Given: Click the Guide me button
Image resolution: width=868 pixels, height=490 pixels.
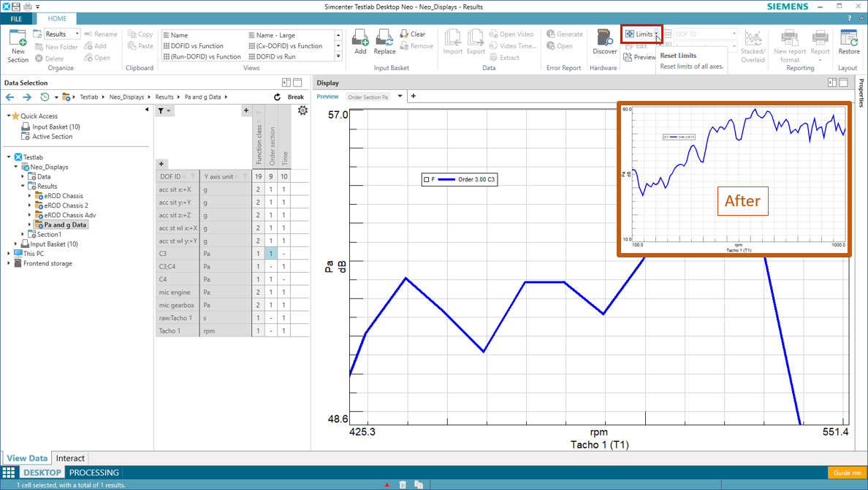Looking at the screenshot, I should pos(847,473).
